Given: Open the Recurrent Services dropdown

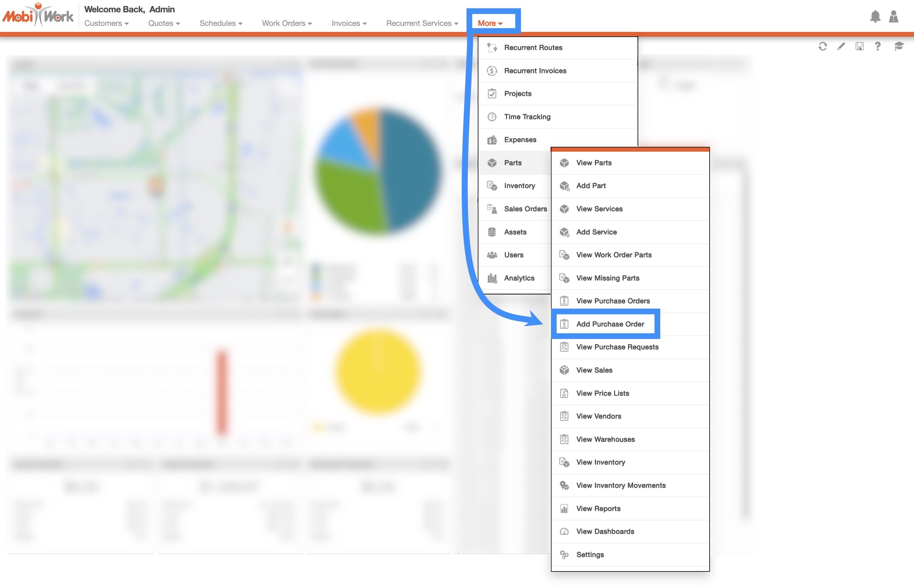Looking at the screenshot, I should coord(422,23).
